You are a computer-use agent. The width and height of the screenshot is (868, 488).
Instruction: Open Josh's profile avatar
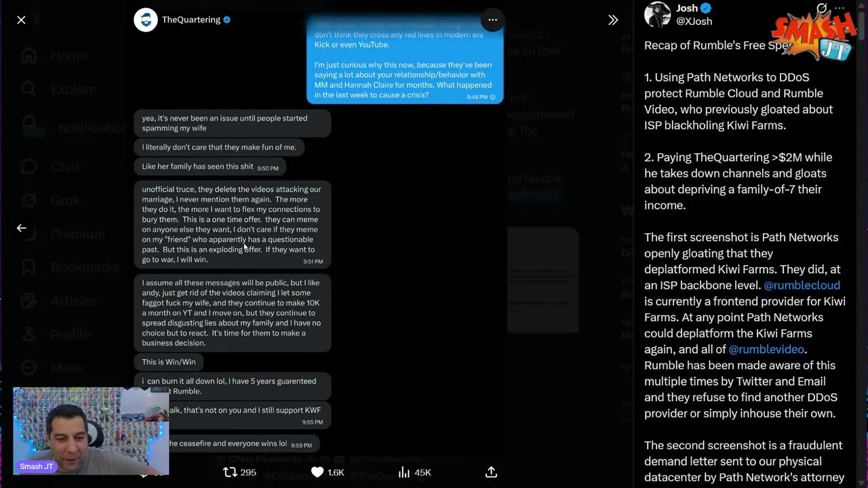(657, 14)
